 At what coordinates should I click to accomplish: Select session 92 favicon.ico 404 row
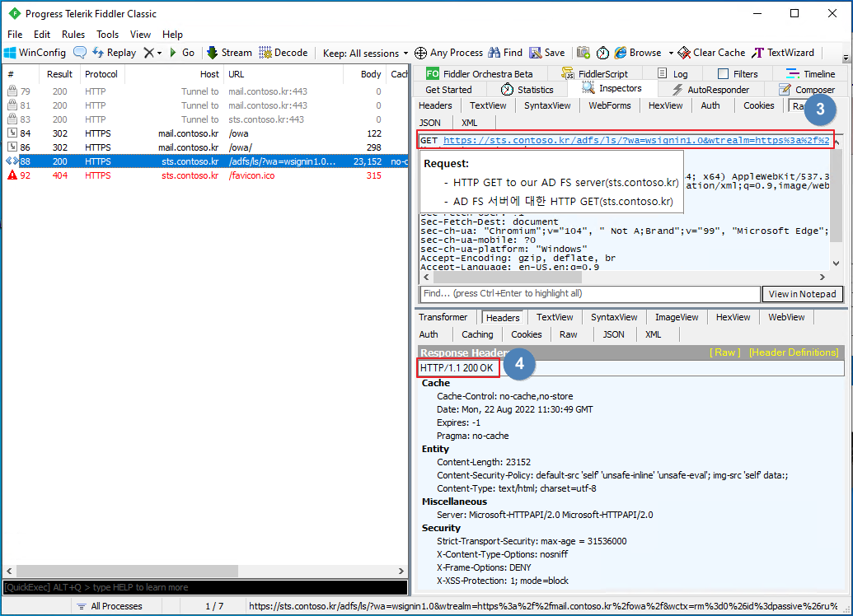[x=207, y=175]
